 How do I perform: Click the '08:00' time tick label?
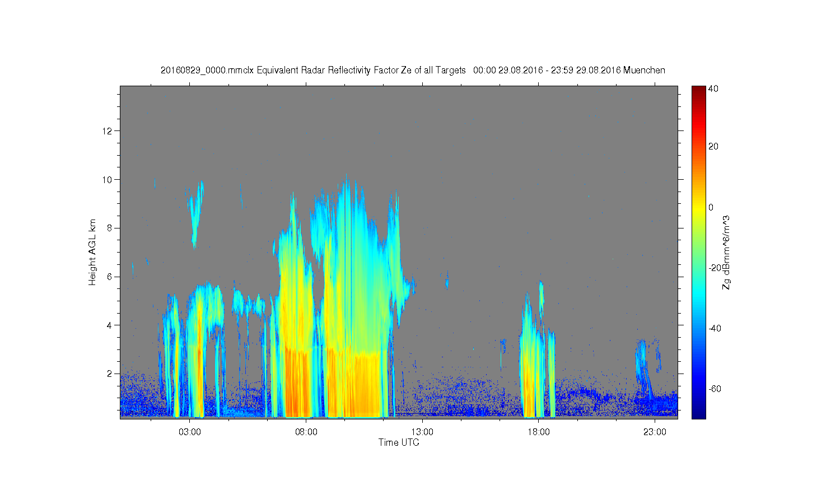point(306,432)
